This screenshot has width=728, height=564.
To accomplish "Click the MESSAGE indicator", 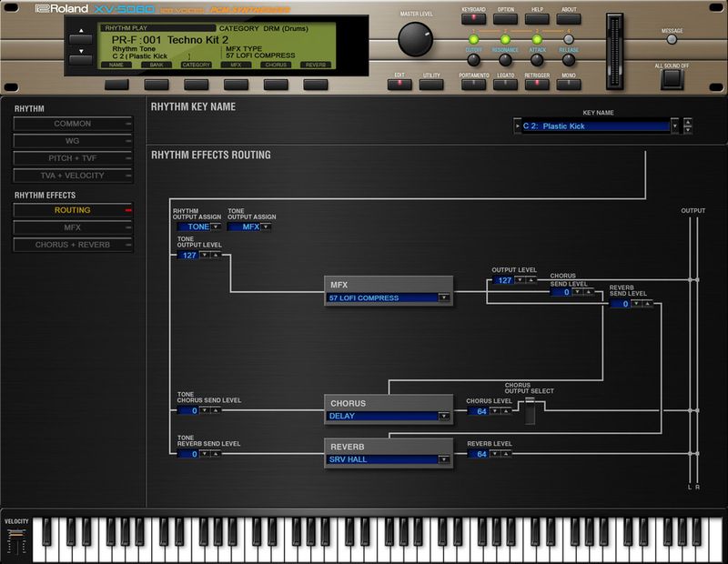I will point(672,39).
